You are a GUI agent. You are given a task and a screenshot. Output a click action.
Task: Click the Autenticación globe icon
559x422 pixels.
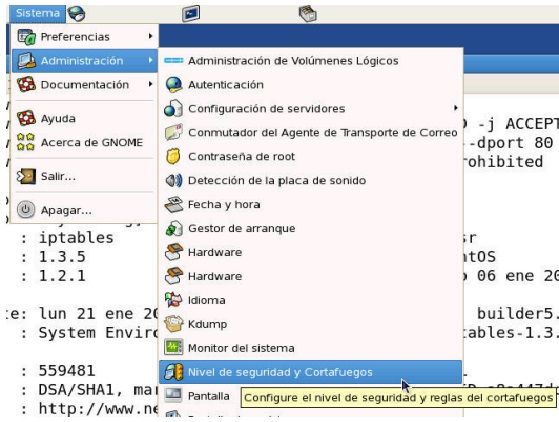[174, 84]
